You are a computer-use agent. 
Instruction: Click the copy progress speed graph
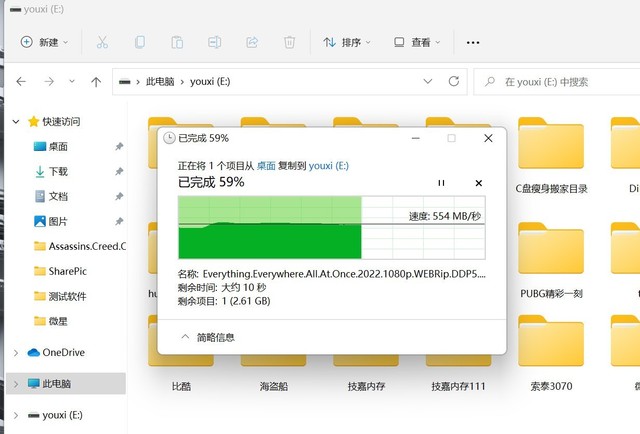[331, 227]
